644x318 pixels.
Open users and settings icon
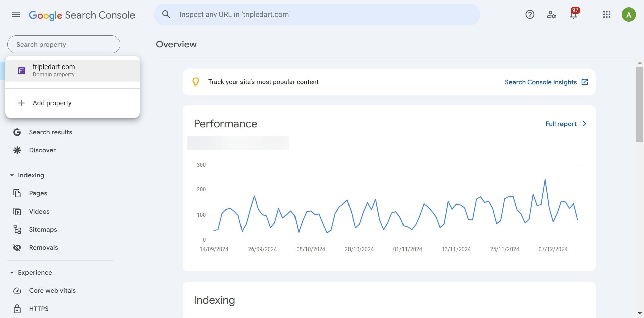click(x=551, y=15)
